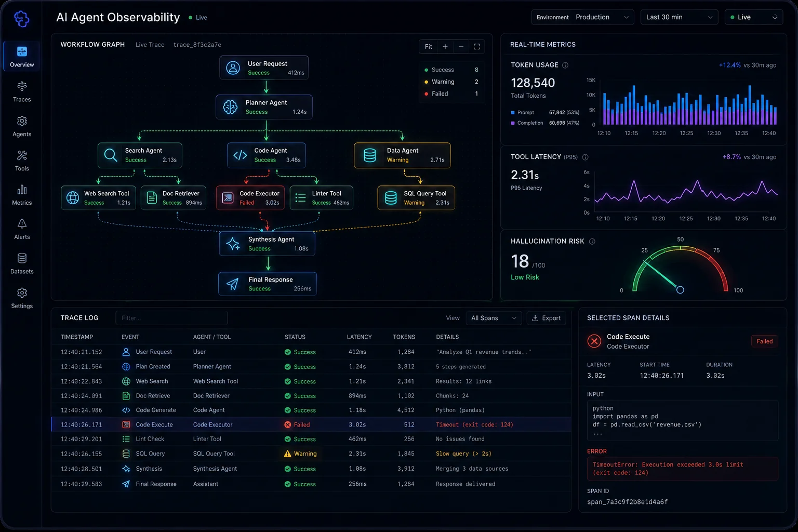Viewport: 798px width, 532px height.
Task: Sort by the TIMESTAMP column header
Action: coord(77,337)
